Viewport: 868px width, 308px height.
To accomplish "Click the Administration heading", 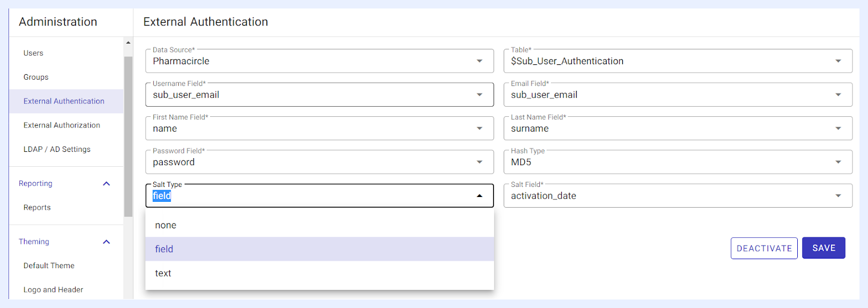I will (58, 22).
